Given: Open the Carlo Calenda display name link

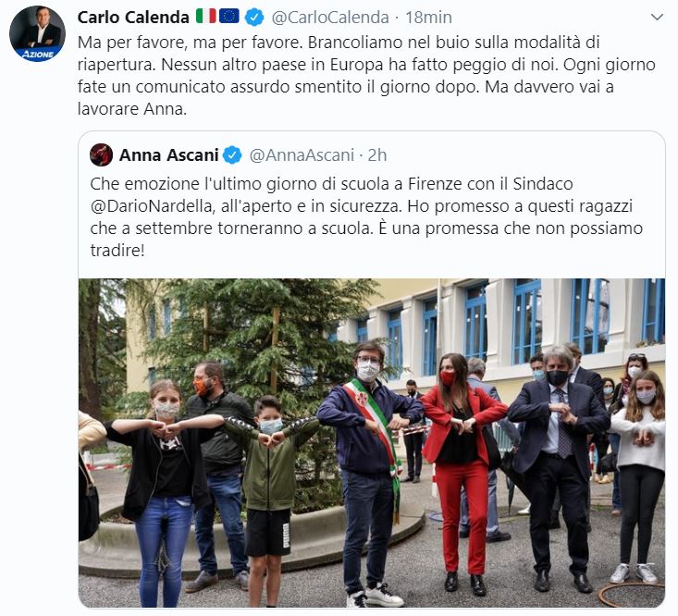Looking at the screenshot, I should coord(133,18).
